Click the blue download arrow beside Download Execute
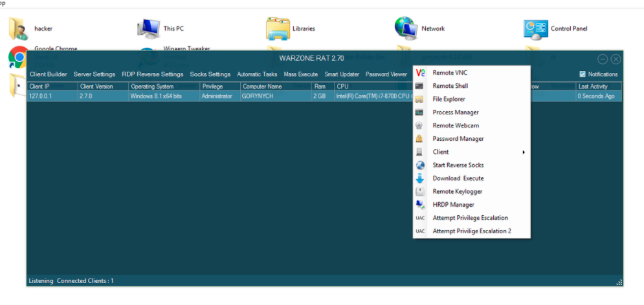This screenshot has height=305, width=644. point(419,178)
